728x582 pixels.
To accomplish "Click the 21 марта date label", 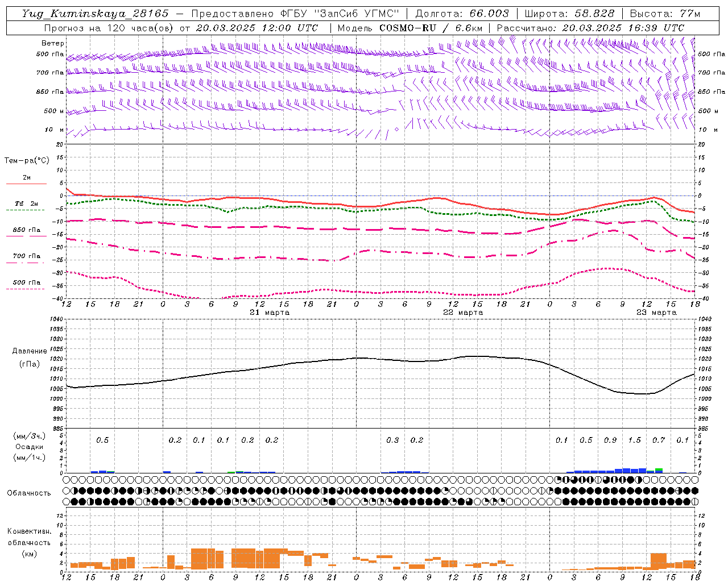I will [x=270, y=313].
